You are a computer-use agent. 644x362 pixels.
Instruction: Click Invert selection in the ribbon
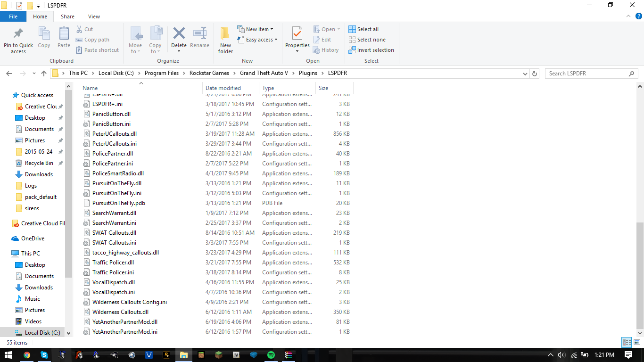[x=371, y=50]
